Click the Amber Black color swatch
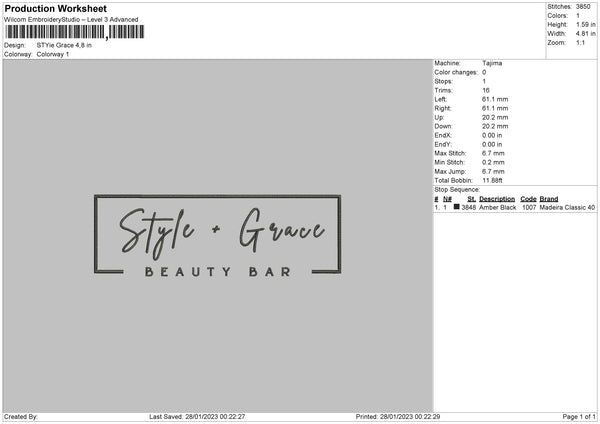This screenshot has width=600, height=424. [x=456, y=208]
